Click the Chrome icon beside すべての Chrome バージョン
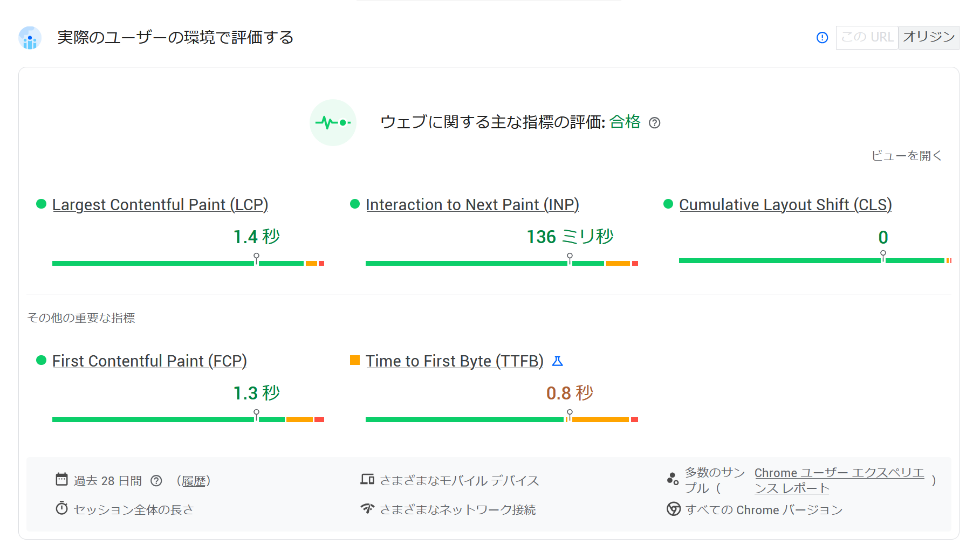980x559 pixels. tap(673, 509)
